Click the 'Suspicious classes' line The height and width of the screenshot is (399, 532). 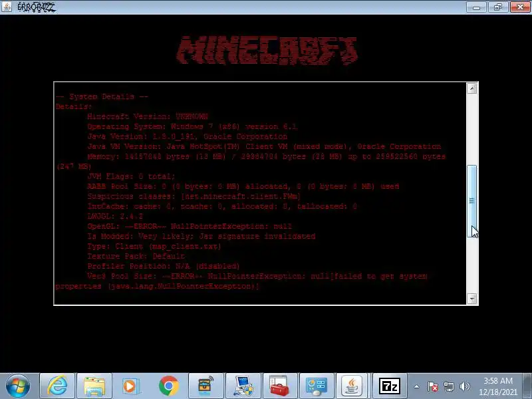(194, 196)
